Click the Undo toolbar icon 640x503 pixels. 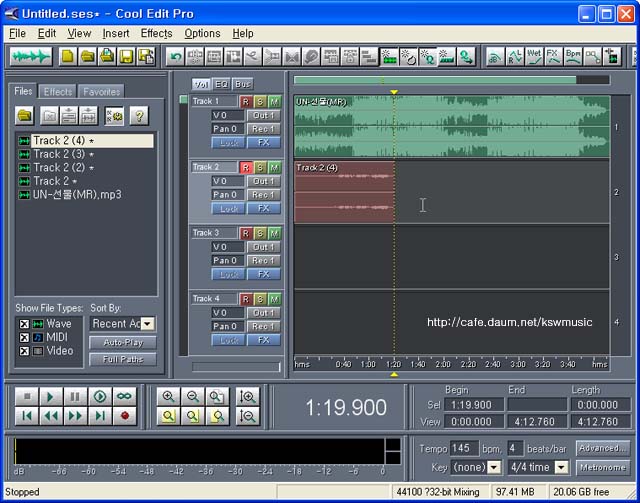coord(176,57)
